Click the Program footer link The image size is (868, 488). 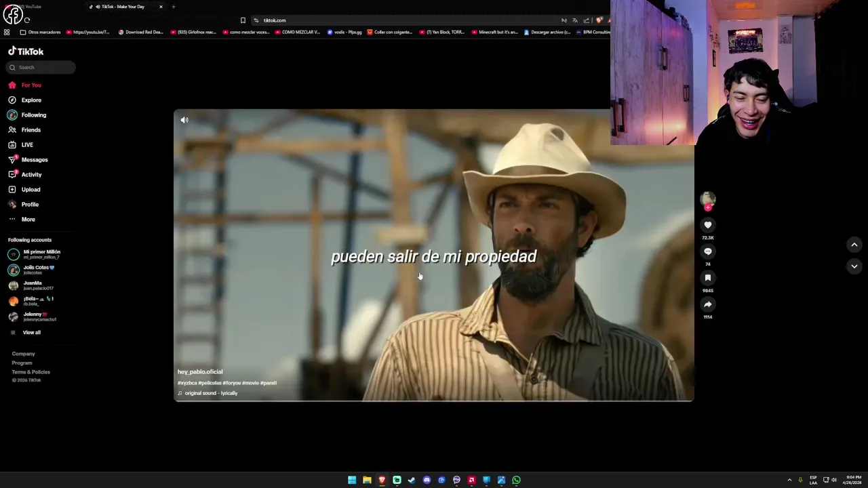(22, 363)
